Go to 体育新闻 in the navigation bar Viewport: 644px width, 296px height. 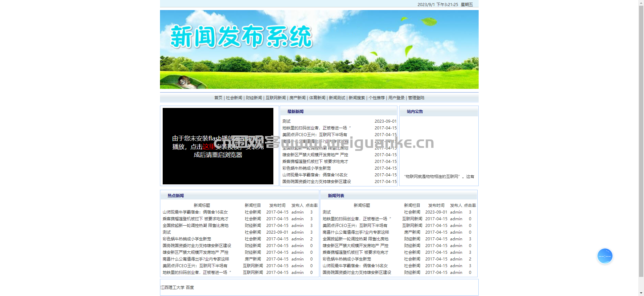pos(317,98)
